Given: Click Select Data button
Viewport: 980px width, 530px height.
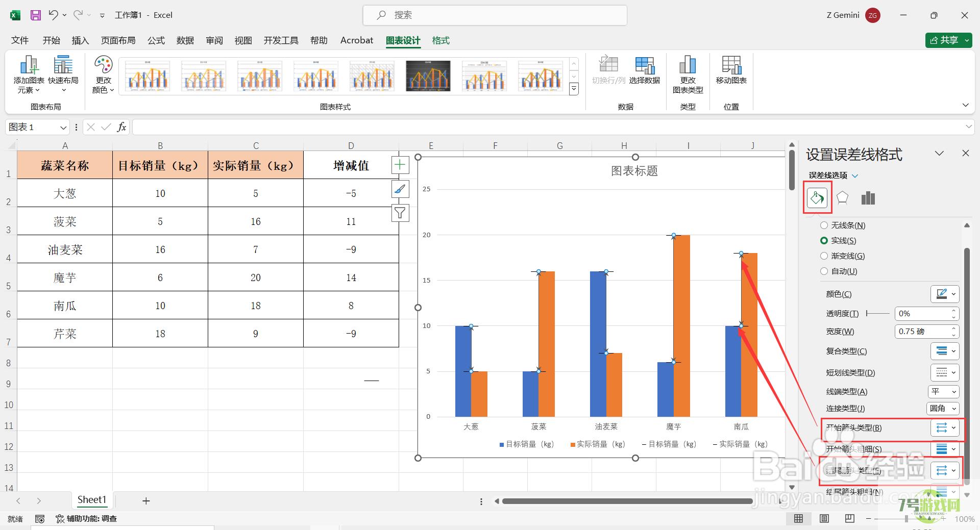Looking at the screenshot, I should click(x=644, y=70).
